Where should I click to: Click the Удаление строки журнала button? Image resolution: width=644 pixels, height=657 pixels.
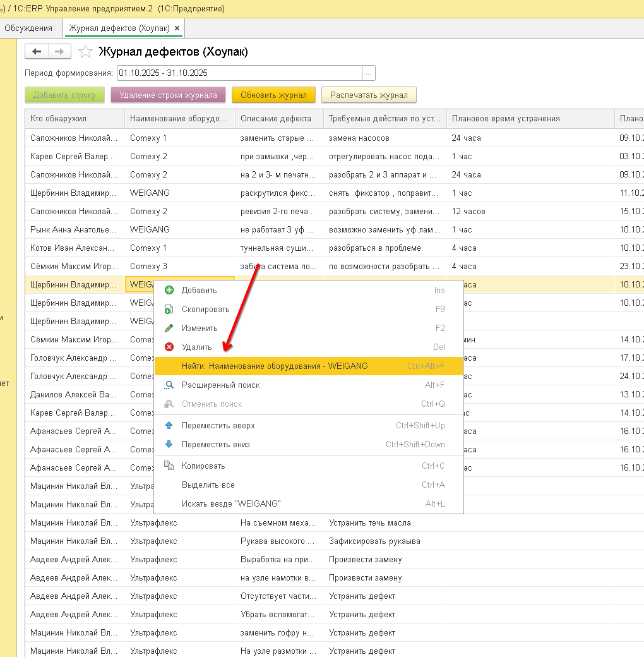click(x=168, y=95)
